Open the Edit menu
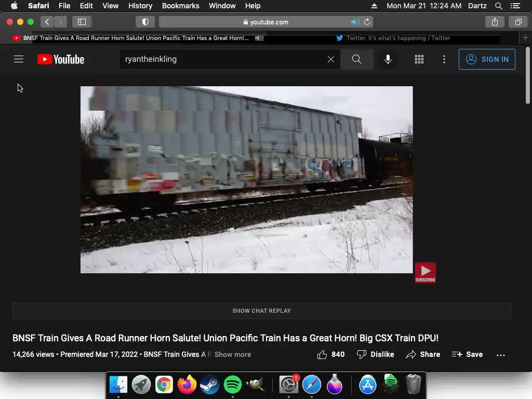 coord(86,6)
